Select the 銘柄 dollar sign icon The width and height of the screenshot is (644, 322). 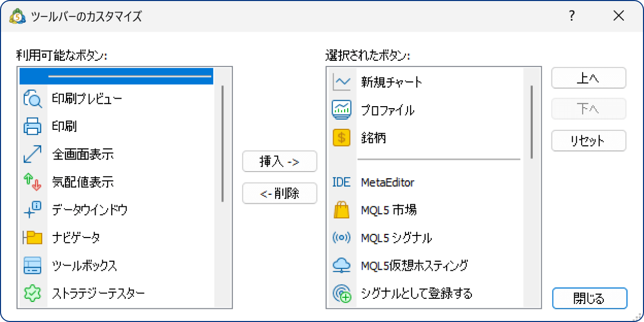click(x=341, y=137)
